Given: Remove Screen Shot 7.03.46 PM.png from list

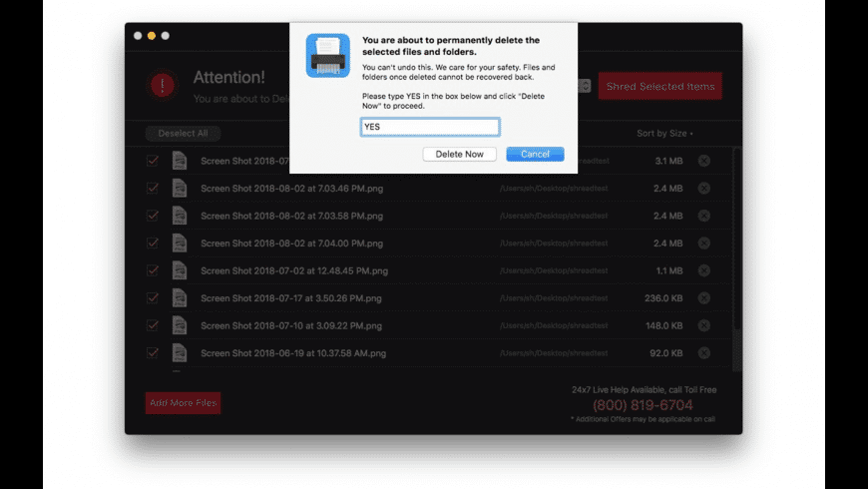Looking at the screenshot, I should 703,189.
